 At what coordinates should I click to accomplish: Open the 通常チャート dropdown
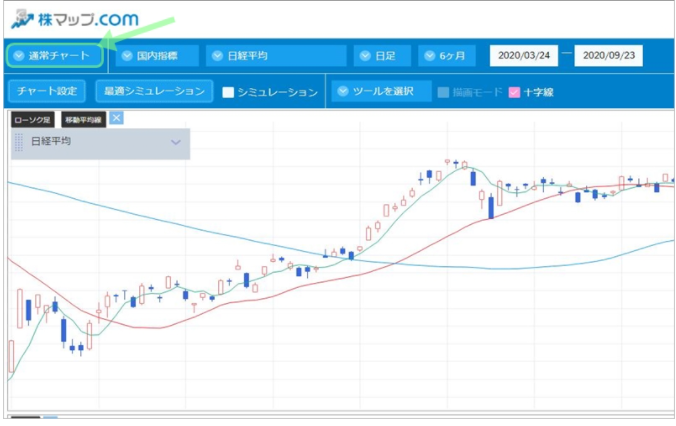tap(55, 56)
